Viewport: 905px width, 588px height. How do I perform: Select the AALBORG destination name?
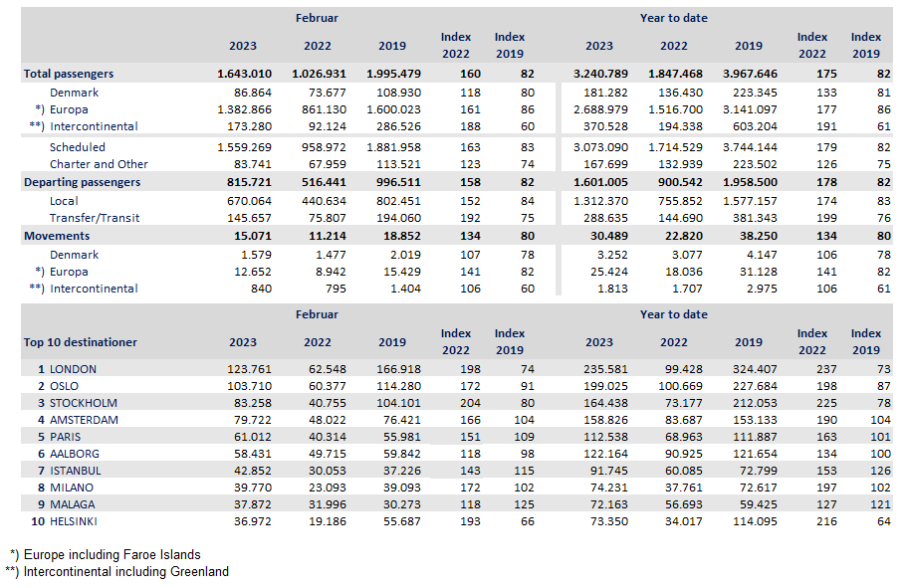coord(77,454)
